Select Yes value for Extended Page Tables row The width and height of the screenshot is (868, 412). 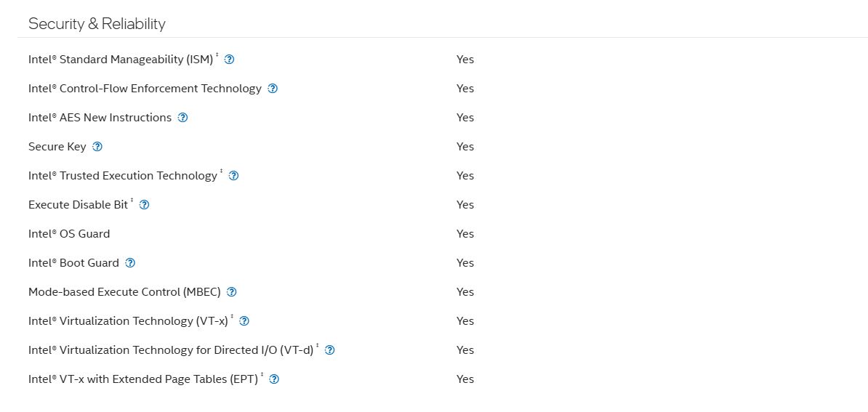point(465,379)
